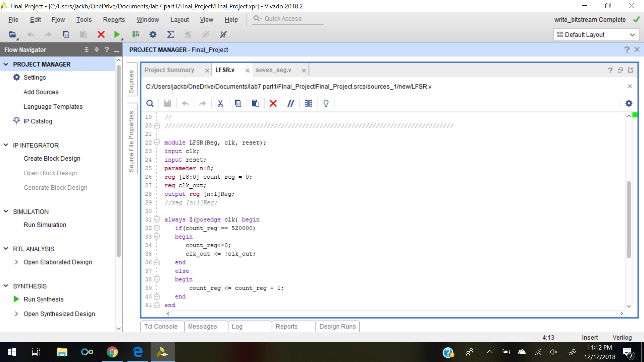
Task: Toggle column selection mode icon
Action: (x=308, y=103)
